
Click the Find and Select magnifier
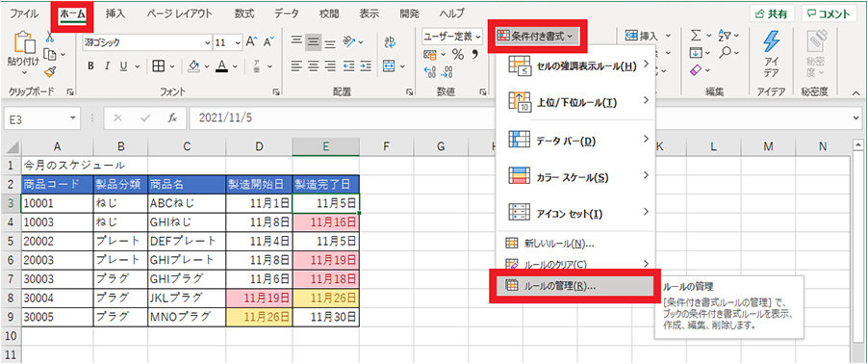pos(725,53)
